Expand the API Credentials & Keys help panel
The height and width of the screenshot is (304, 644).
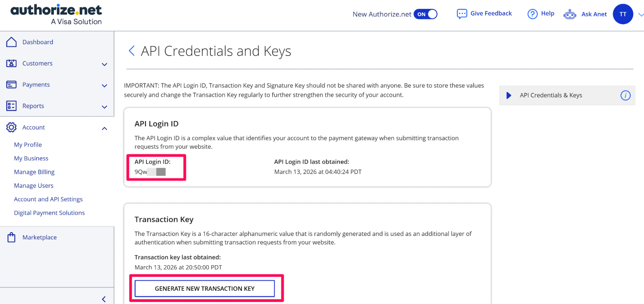tap(508, 95)
